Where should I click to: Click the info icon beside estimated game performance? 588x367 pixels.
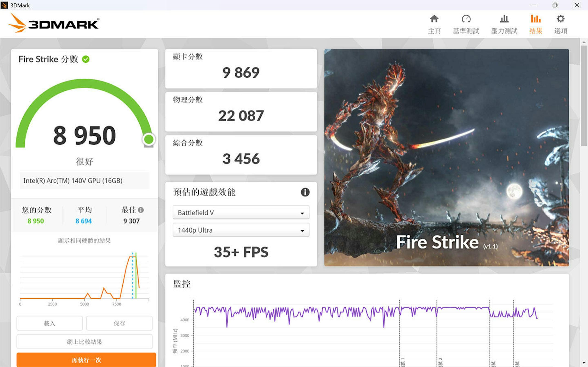tap(305, 192)
